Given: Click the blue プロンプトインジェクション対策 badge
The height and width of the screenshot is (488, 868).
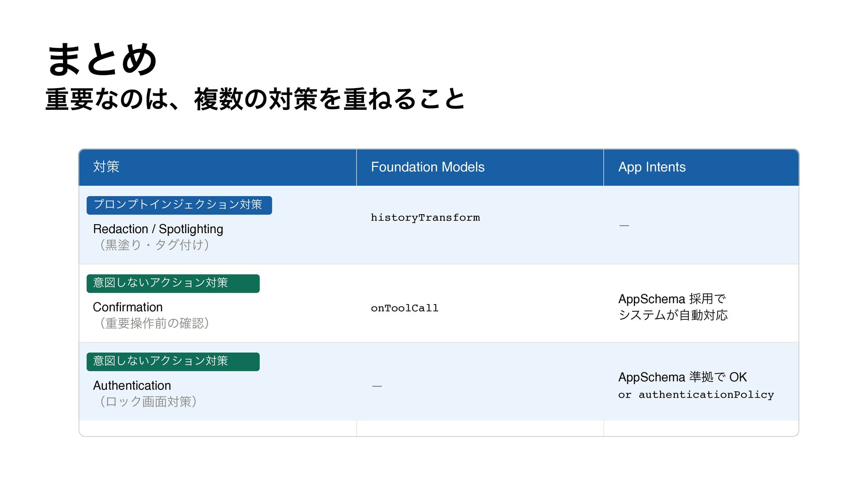Looking at the screenshot, I should 179,205.
